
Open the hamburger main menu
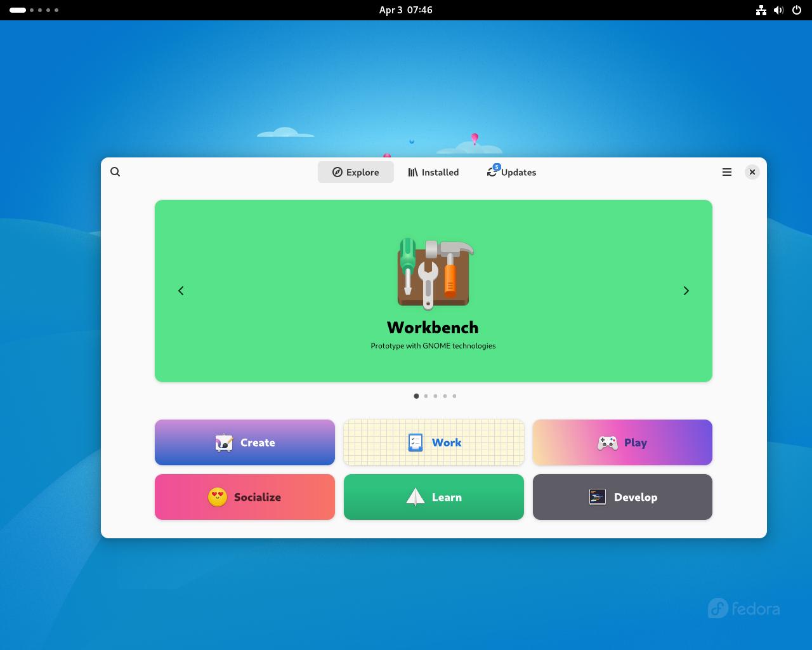(x=727, y=172)
